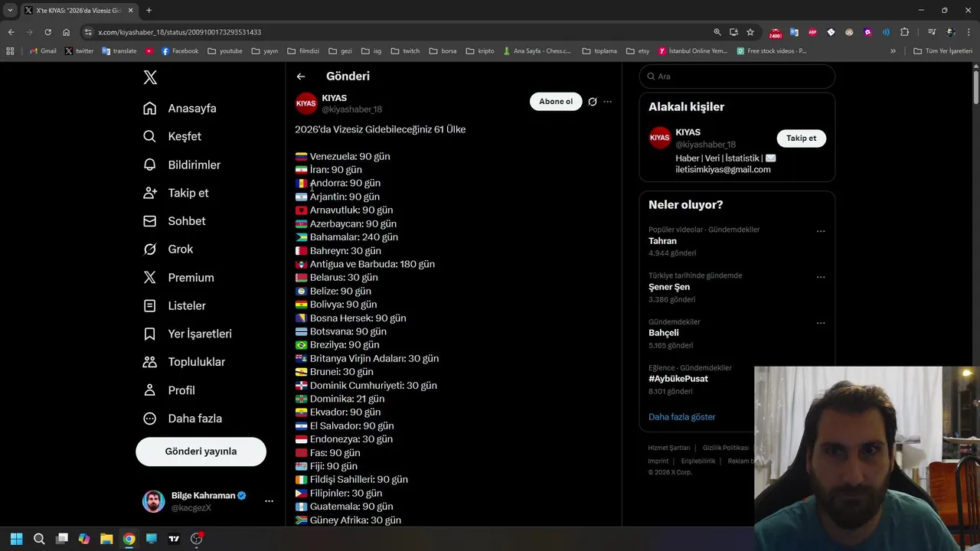This screenshot has height=551, width=980.
Task: Focus the Ara search field
Action: click(737, 77)
